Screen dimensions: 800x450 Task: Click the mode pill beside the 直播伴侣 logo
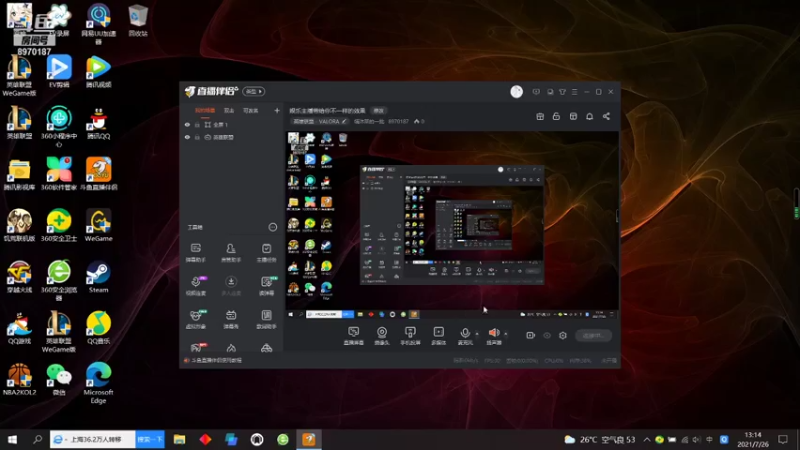(254, 91)
